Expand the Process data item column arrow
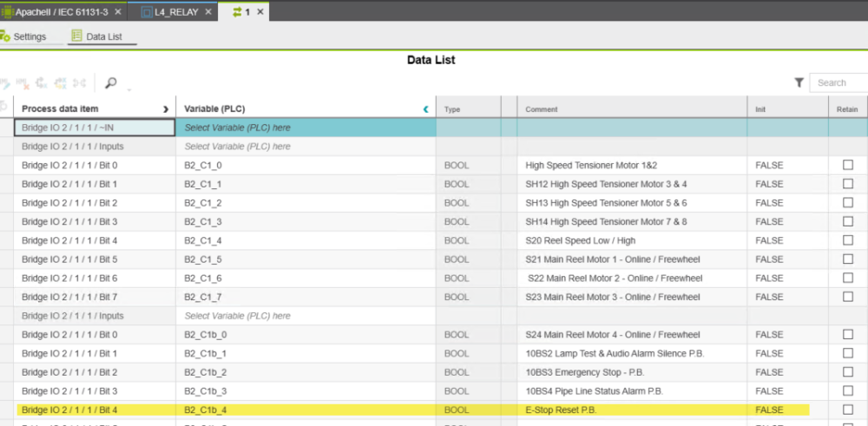Screen dimensions: 868x426 click(x=166, y=109)
